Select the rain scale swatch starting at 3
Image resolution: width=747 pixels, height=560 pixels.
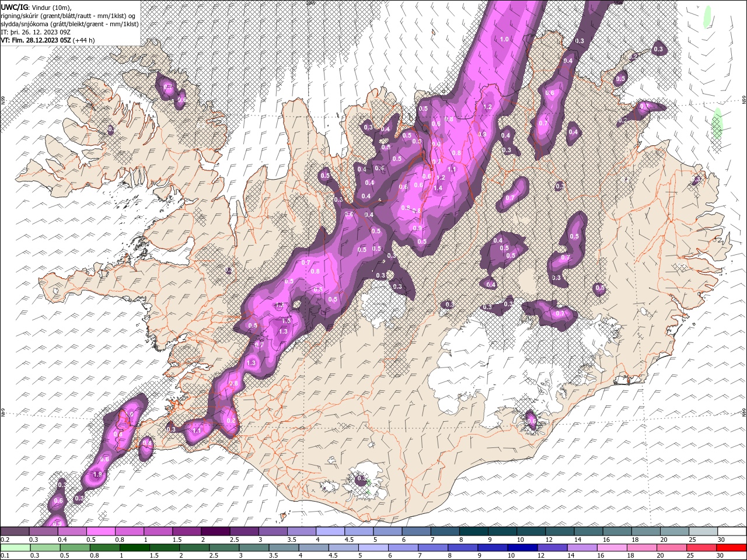[x=254, y=548]
